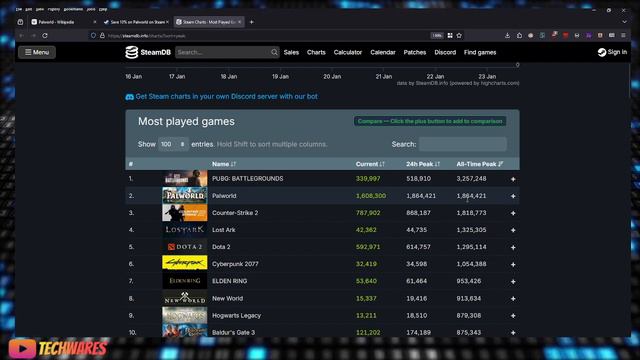
Task: Open the Sales page
Action: click(x=291, y=52)
